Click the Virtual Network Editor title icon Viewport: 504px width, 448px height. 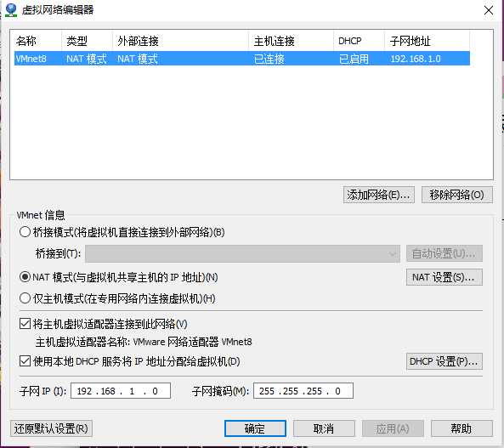[10, 9]
